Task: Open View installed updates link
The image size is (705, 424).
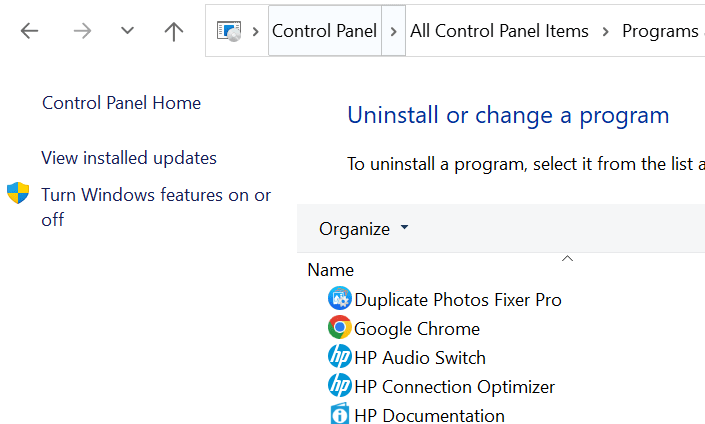Action: pos(129,158)
